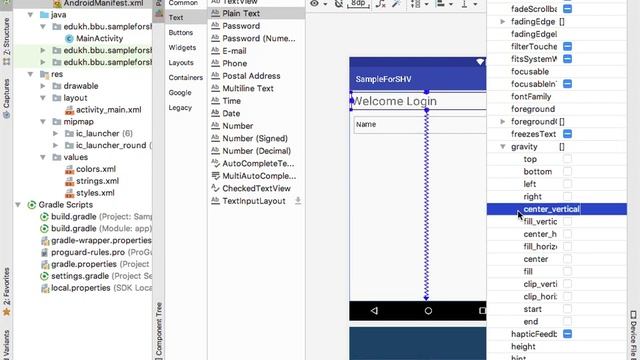Toggle the autoconnect magnet icon

[x=338, y=4]
